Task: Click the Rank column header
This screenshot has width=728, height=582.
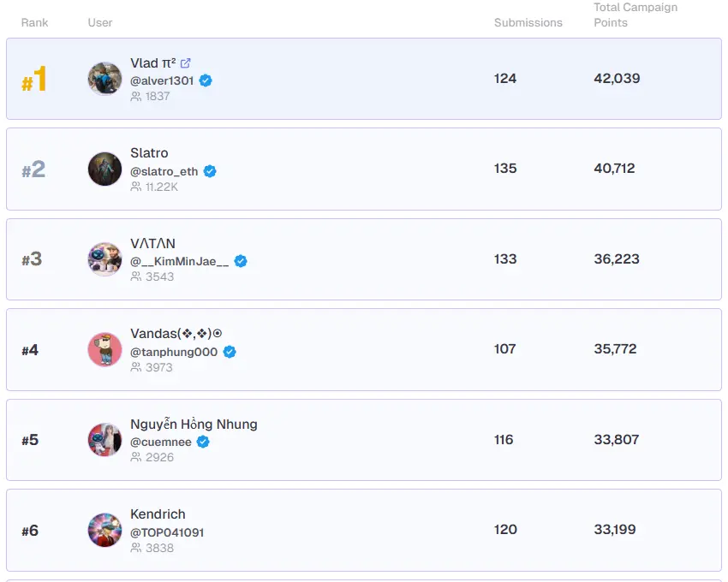Action: tap(33, 22)
